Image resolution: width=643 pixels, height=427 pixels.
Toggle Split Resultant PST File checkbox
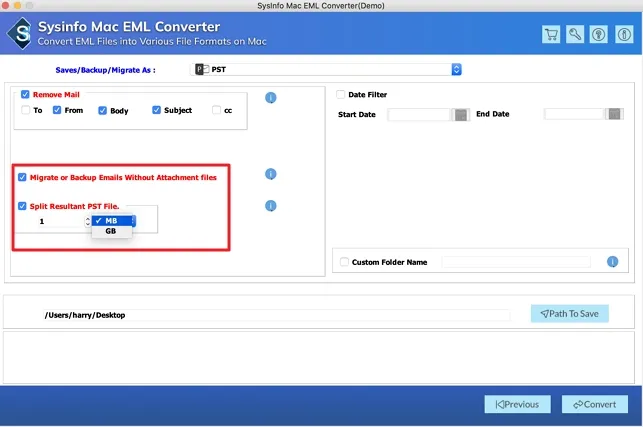point(22,206)
